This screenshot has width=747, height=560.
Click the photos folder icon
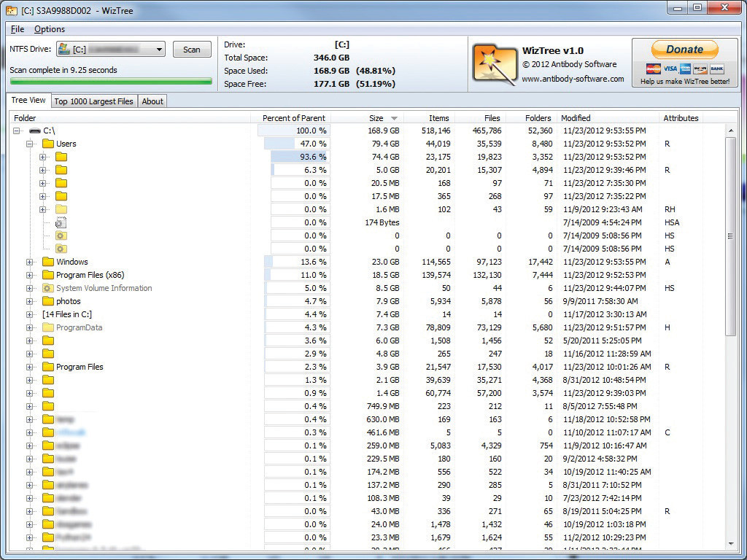[x=48, y=301]
